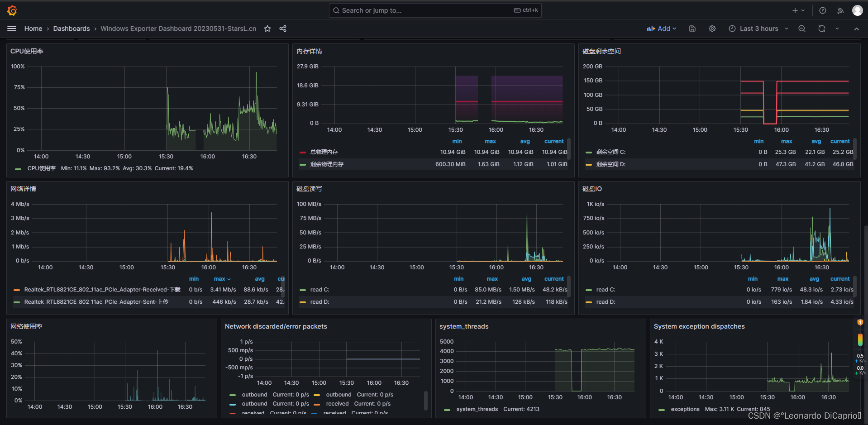
Task: Open sharing options with the share icon
Action: point(283,29)
